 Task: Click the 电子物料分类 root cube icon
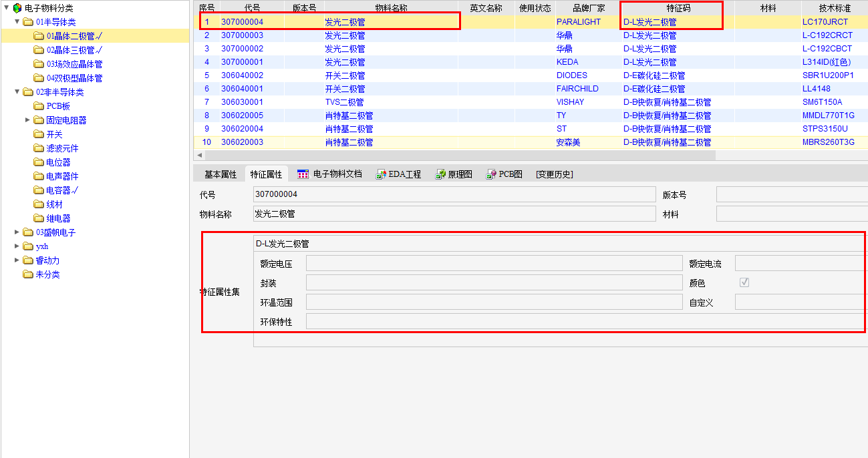coord(17,8)
